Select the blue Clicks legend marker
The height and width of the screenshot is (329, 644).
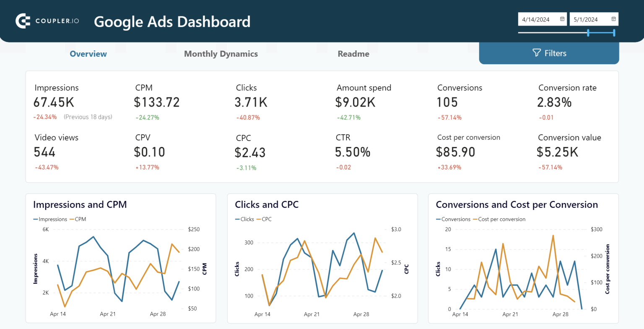coord(237,219)
